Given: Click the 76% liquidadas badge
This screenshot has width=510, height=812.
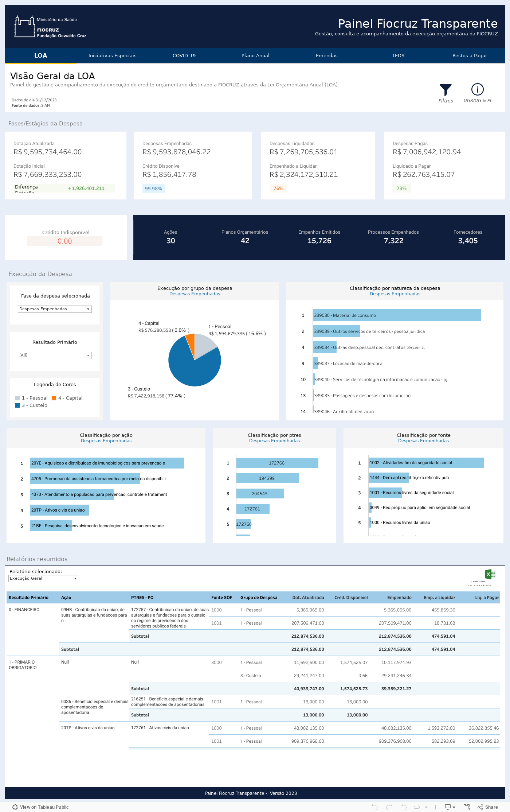Looking at the screenshot, I should pyautogui.click(x=278, y=189).
